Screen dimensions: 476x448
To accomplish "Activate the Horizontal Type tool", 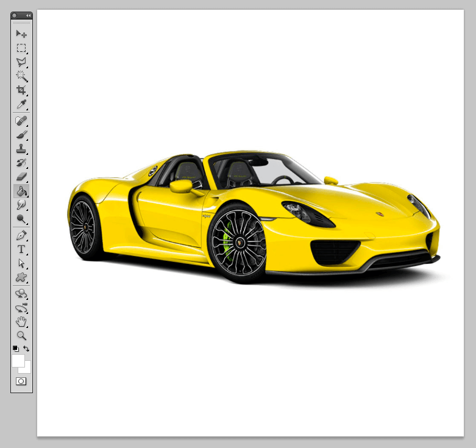I will point(21,249).
